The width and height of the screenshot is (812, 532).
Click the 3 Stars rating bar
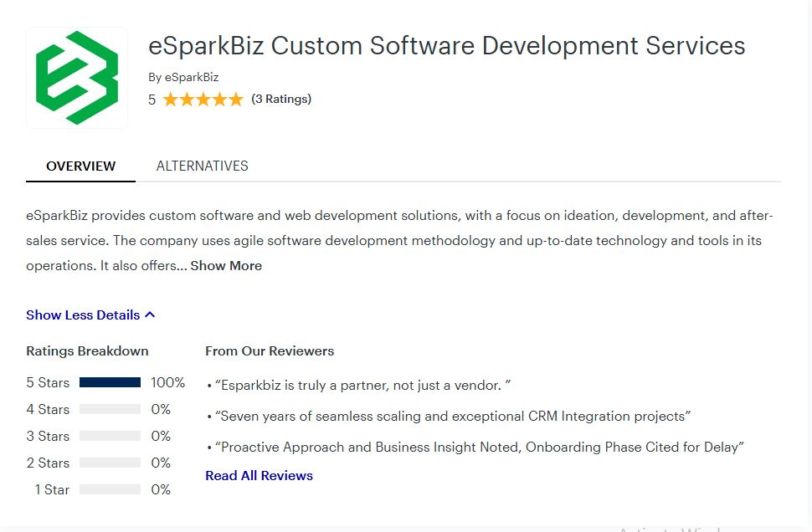tap(110, 436)
